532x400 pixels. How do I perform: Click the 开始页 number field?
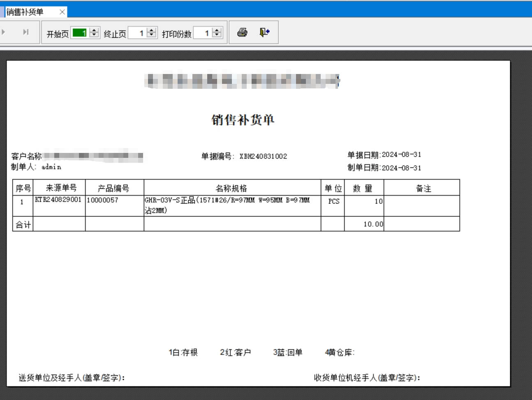coord(79,33)
